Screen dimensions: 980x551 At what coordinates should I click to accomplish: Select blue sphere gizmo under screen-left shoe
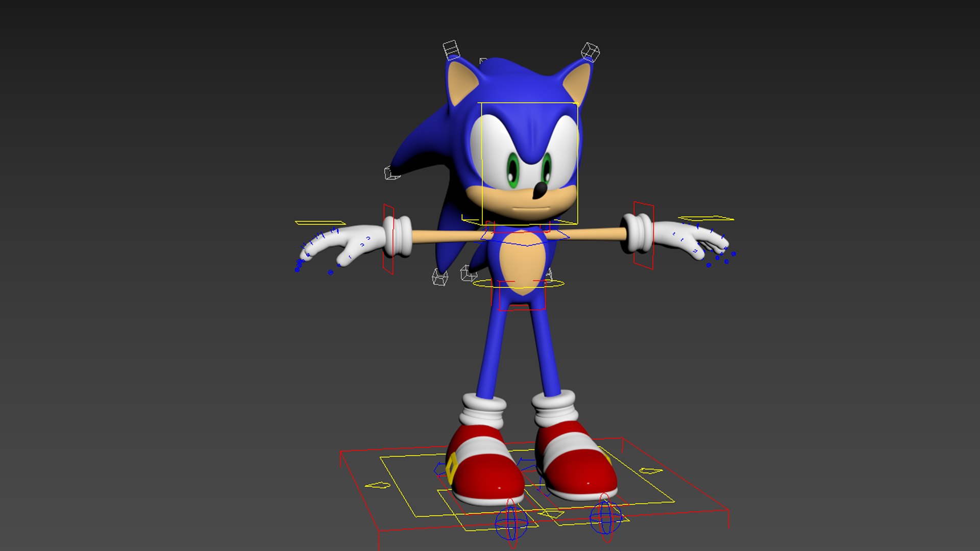point(511,522)
